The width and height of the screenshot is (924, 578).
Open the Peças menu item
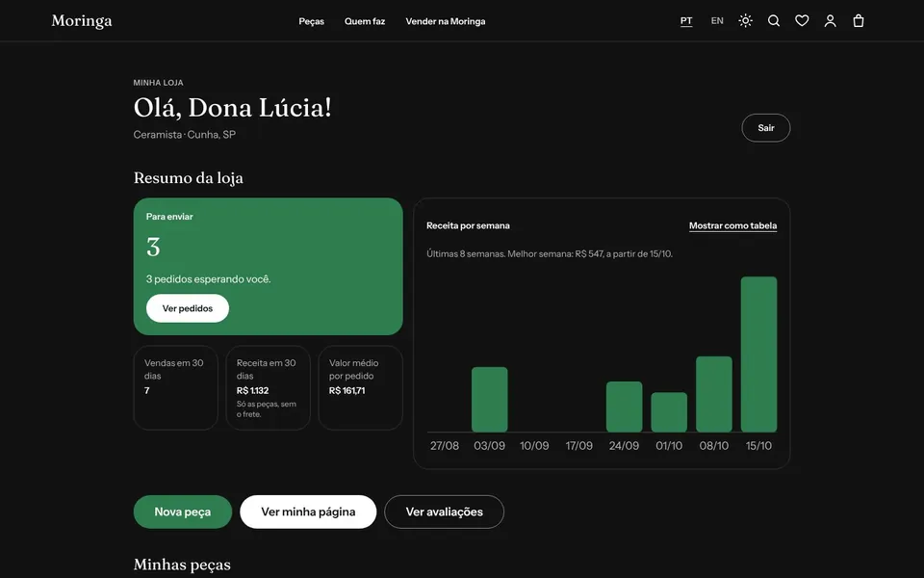click(311, 21)
